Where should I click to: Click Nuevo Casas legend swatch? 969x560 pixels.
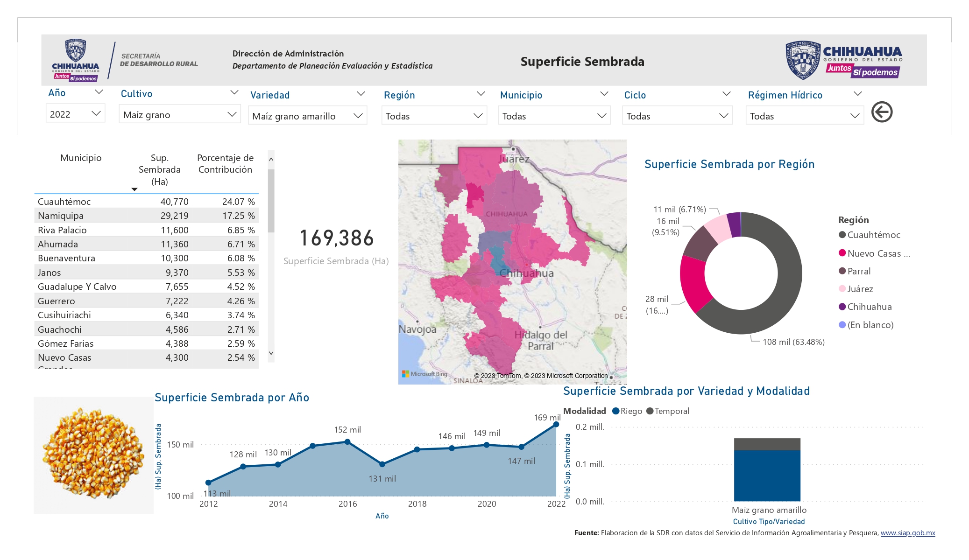[842, 253]
